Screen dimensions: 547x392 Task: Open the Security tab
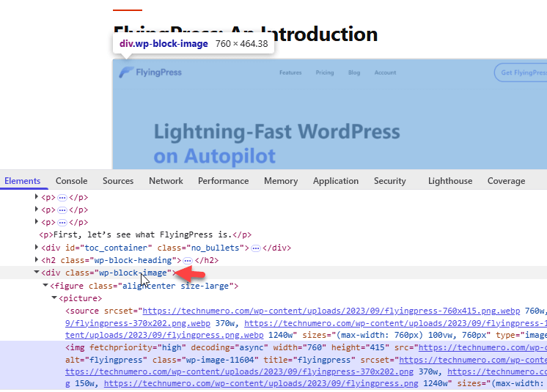pos(389,181)
